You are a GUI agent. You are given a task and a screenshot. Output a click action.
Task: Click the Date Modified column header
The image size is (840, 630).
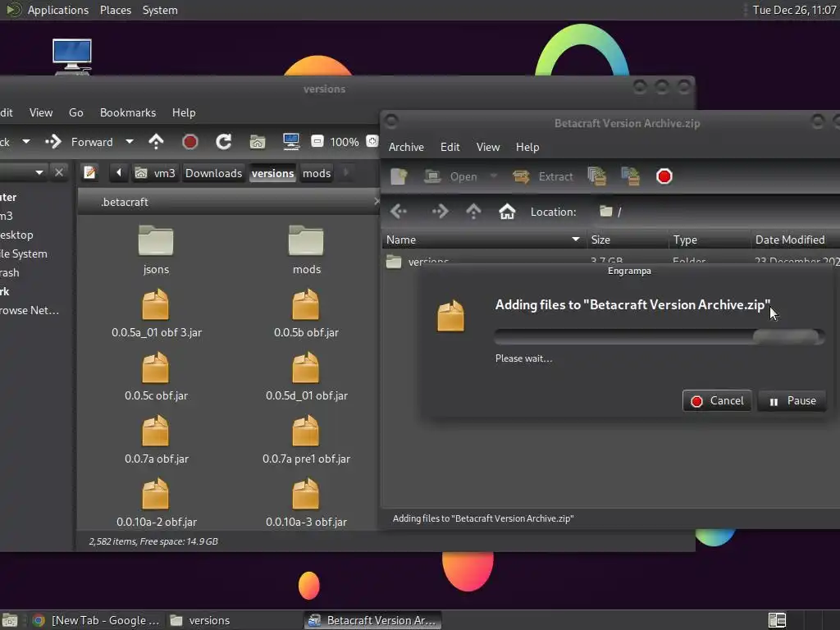click(795, 240)
